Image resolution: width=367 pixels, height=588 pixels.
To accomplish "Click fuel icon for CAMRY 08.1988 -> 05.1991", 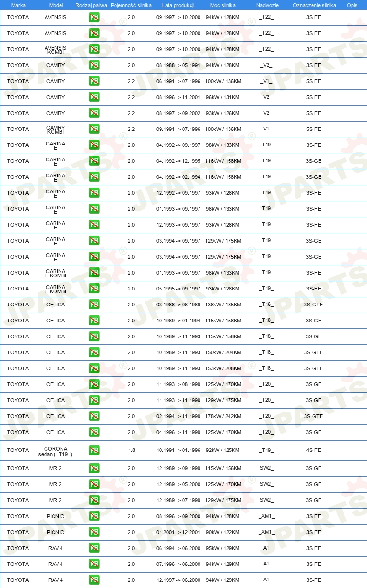I will [x=94, y=65].
